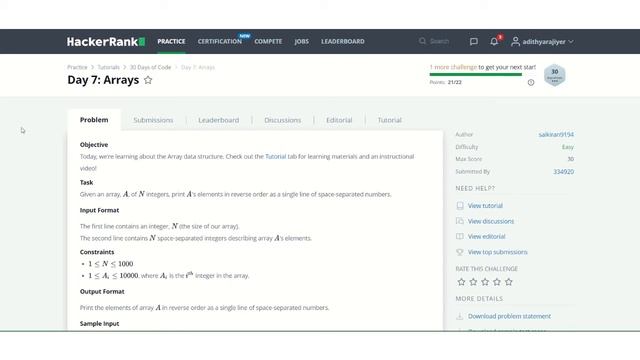Click the View tutorial link
This screenshot has height=360, width=640.
coord(485,206)
